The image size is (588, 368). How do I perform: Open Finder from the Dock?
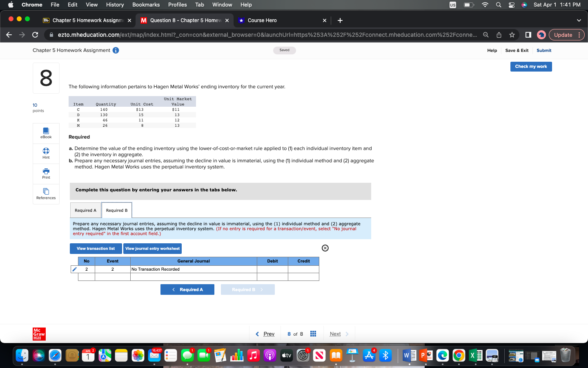[22, 355]
